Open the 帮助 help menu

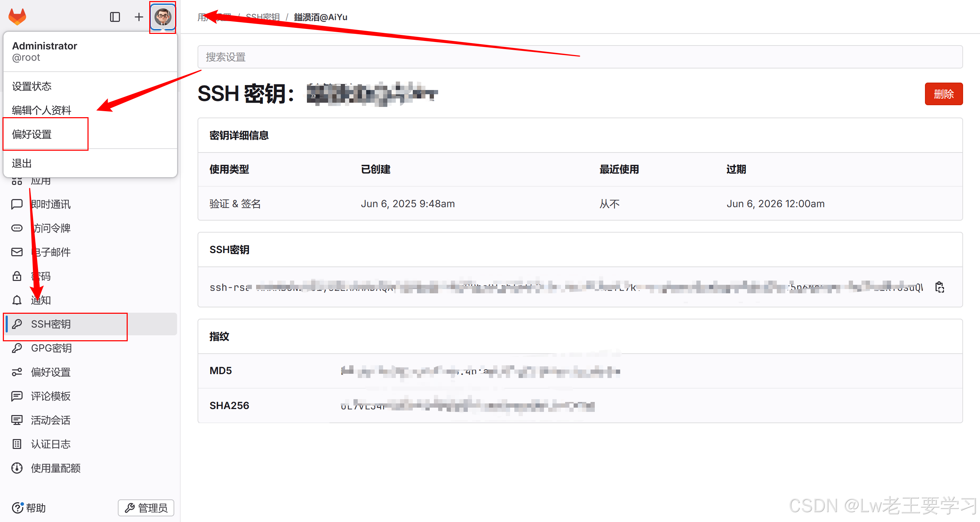point(29,508)
